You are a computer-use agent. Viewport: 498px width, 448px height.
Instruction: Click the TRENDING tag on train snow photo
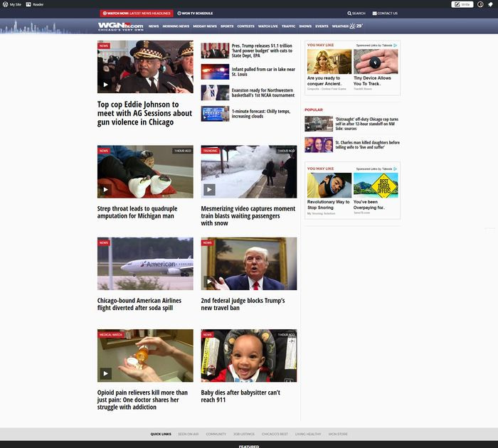(211, 151)
